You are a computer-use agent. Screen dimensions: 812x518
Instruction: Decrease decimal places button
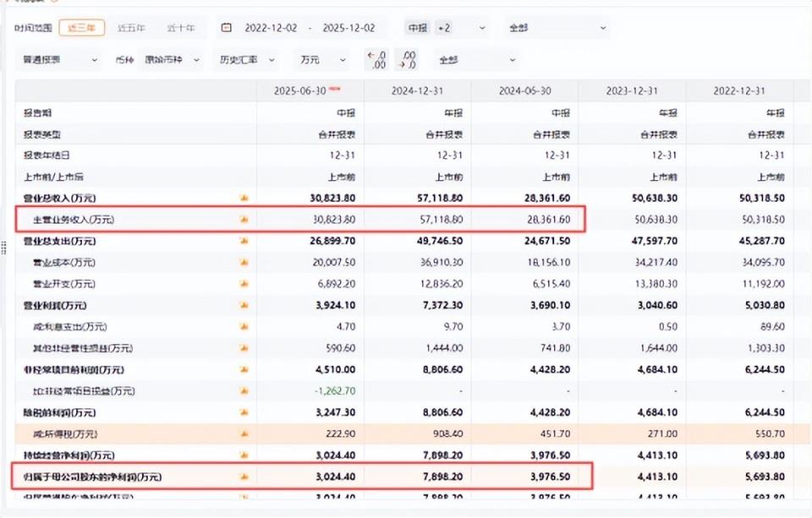[409, 60]
